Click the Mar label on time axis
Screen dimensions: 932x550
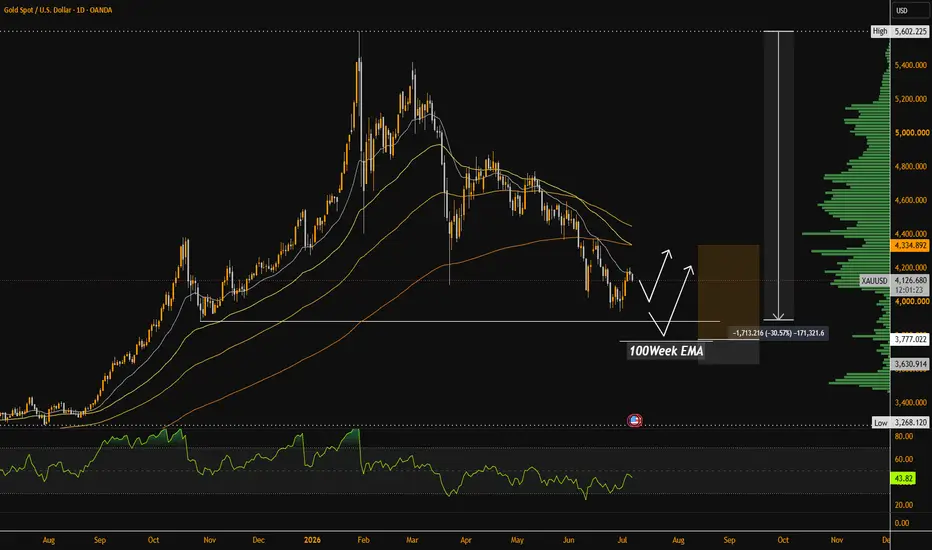[x=412, y=540]
